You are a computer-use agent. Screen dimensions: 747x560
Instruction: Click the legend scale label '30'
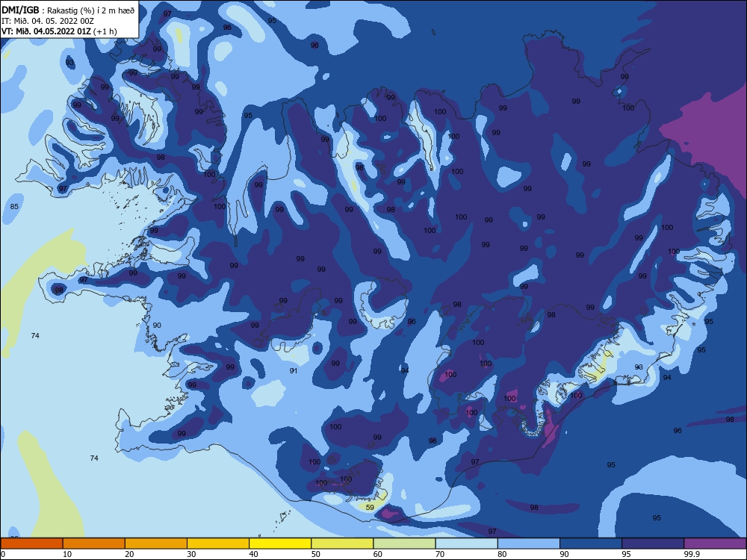pos(191,554)
